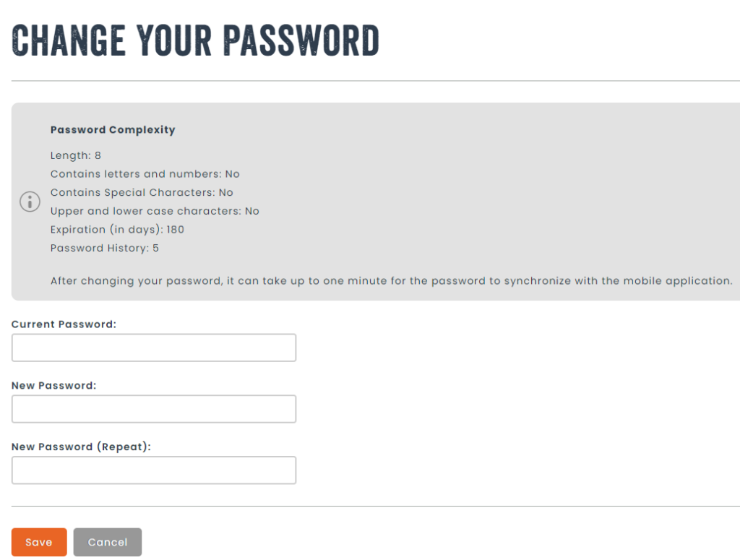The height and width of the screenshot is (560, 740).
Task: Click the 'Contains Special Characters' rule
Action: (142, 193)
